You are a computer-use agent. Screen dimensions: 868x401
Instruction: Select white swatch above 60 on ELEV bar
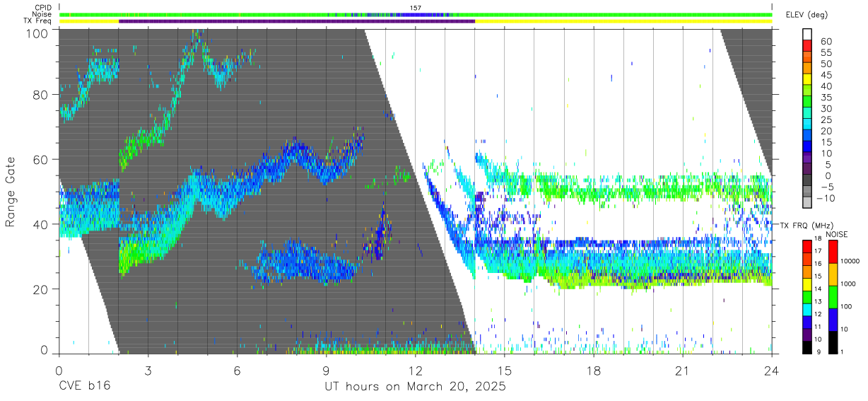[x=807, y=35]
